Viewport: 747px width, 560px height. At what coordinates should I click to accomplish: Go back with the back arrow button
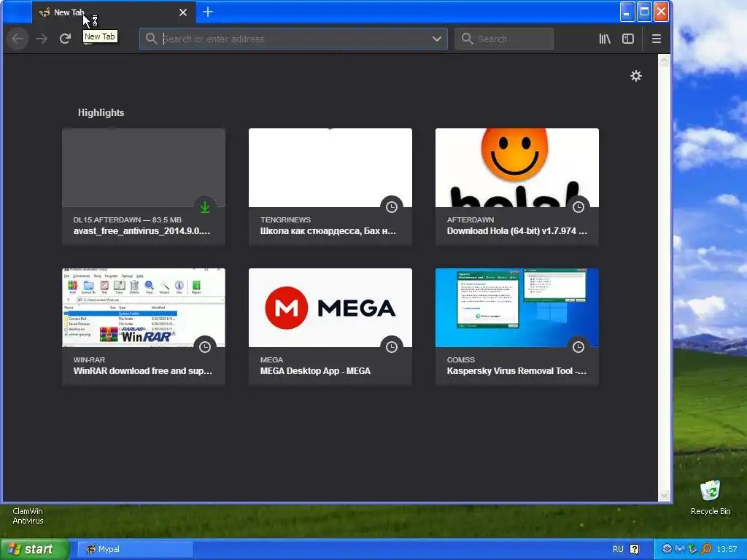click(x=18, y=39)
